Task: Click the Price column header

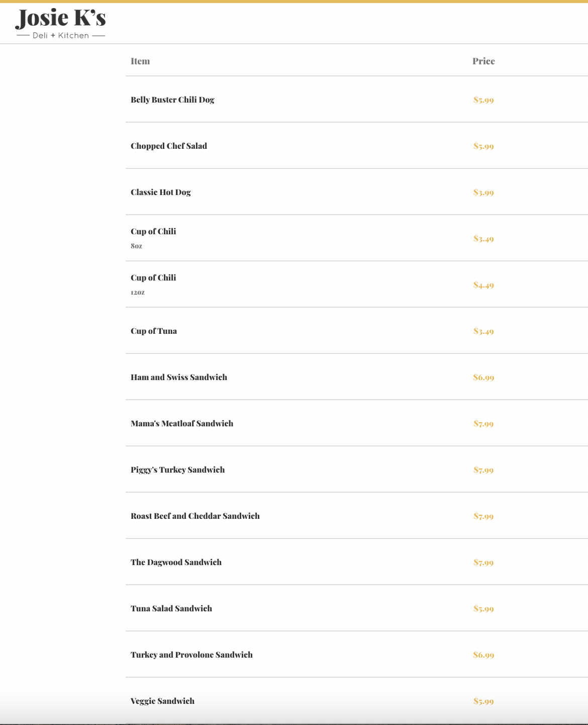Action: point(483,61)
